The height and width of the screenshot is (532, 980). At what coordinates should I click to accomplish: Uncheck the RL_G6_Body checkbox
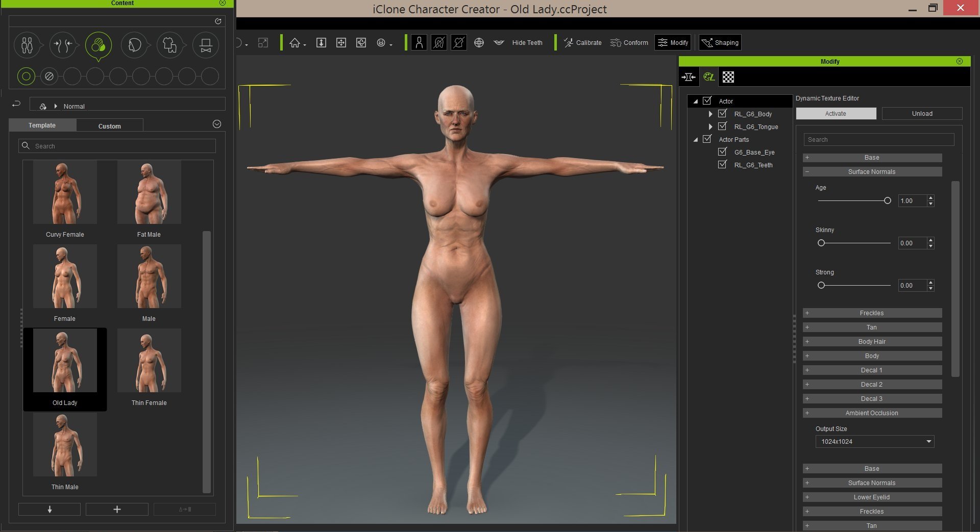pyautogui.click(x=722, y=114)
